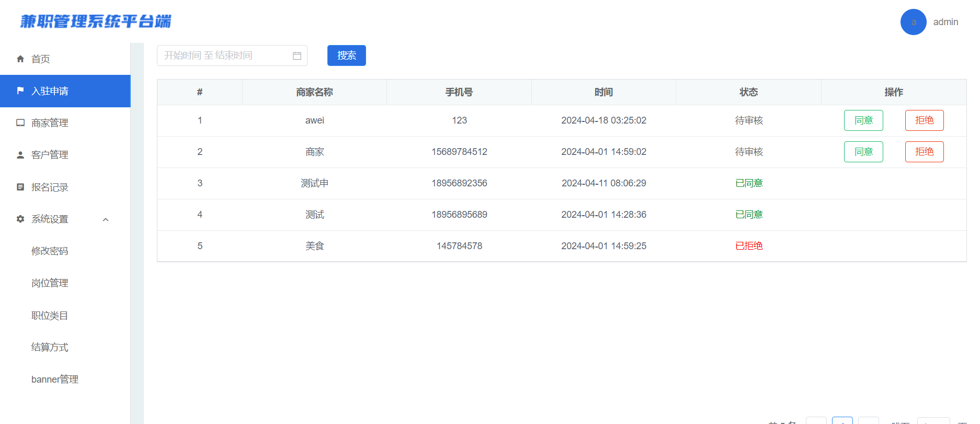Open the 修改密码 submenu item
Screen dimensions: 980x424
coord(50,251)
